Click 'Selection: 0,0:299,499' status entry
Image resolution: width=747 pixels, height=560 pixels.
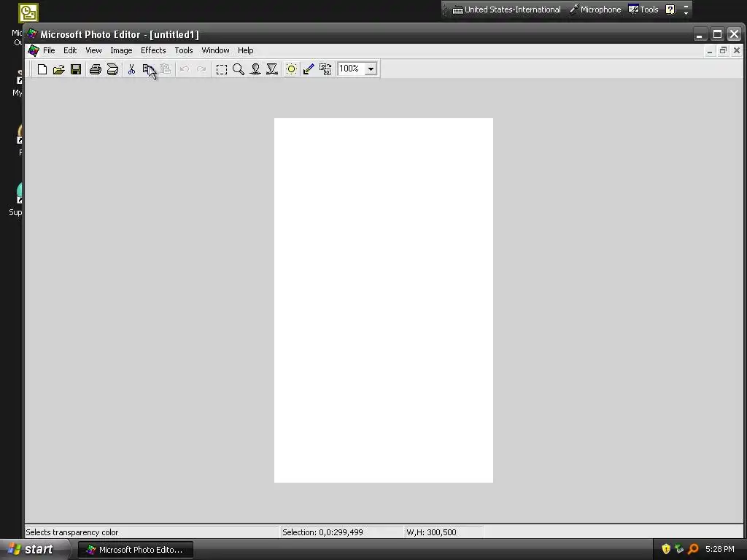[322, 532]
